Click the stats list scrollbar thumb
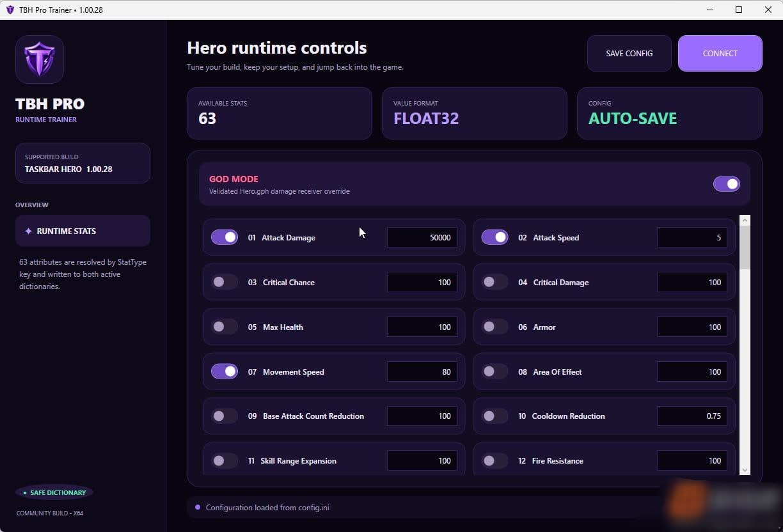The height and width of the screenshot is (532, 783). [x=744, y=248]
